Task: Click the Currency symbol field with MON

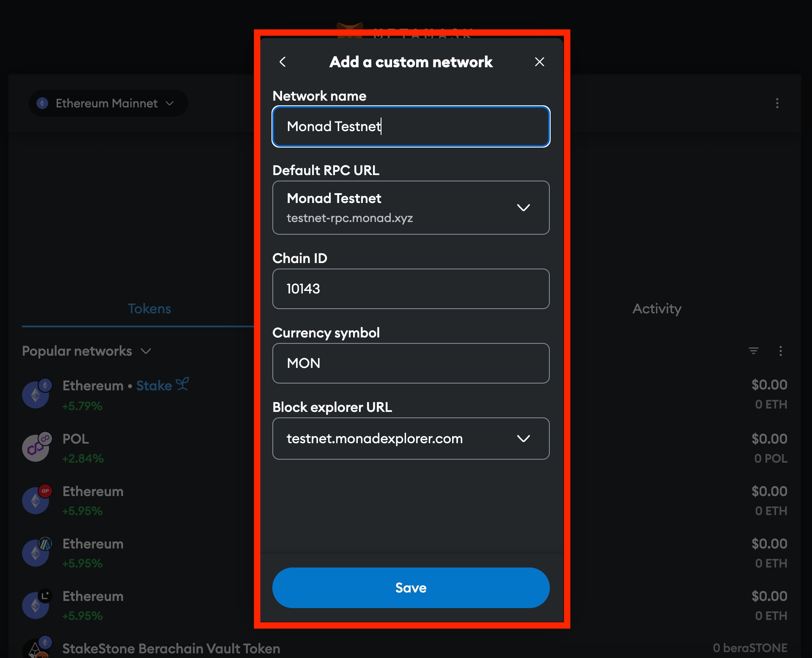Action: click(x=411, y=363)
